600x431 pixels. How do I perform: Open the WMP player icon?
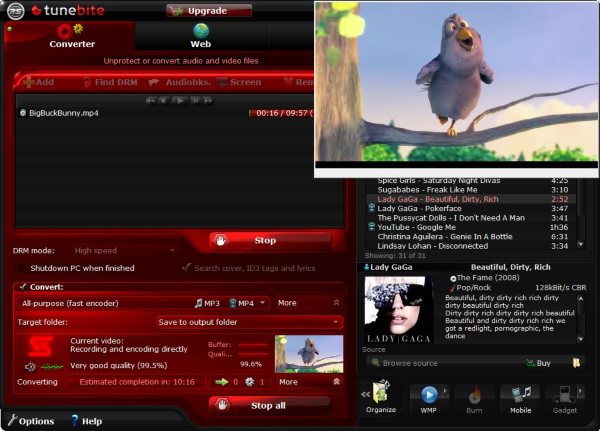pyautogui.click(x=428, y=394)
